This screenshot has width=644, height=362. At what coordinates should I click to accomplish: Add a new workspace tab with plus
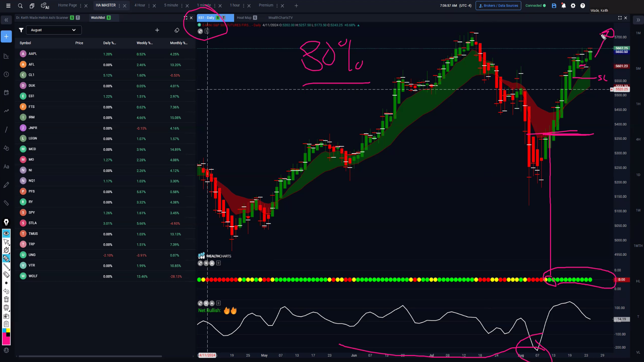point(296,6)
